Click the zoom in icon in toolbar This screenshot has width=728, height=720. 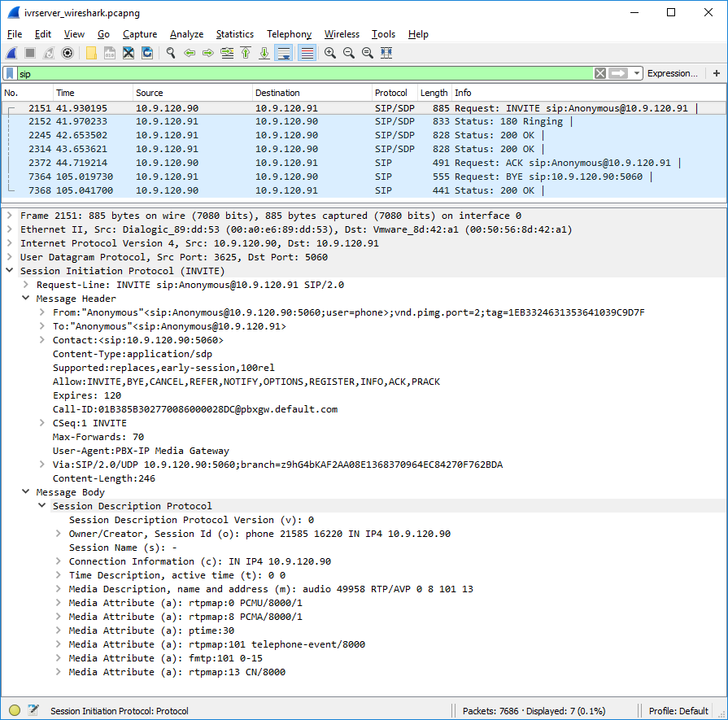[x=330, y=53]
